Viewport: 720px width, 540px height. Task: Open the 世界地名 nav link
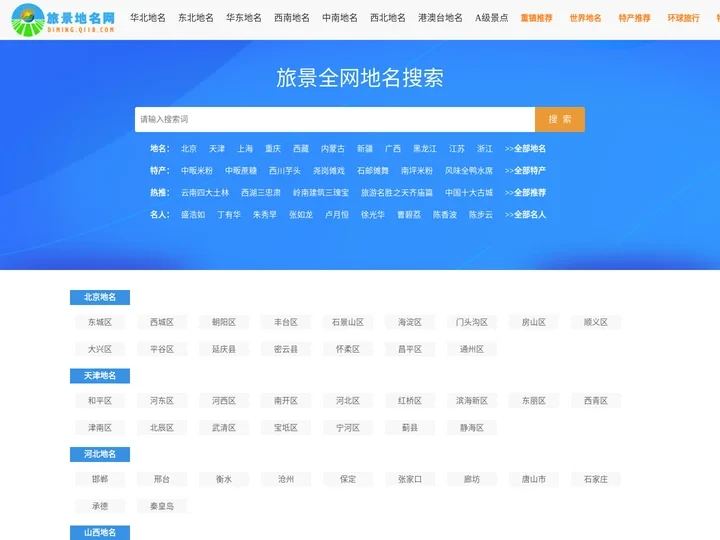(585, 18)
